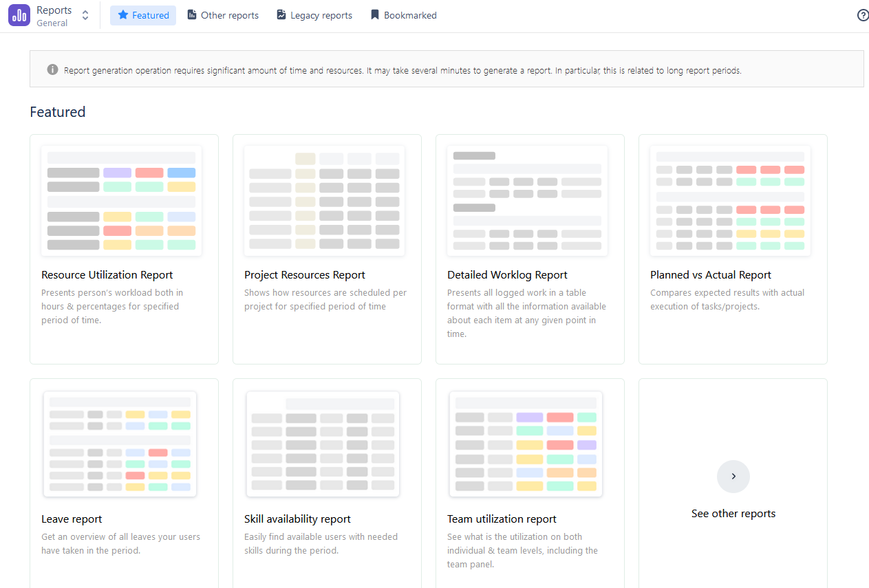Viewport: 869px width, 588px height.
Task: Click the Project Resources Report title
Action: point(305,275)
